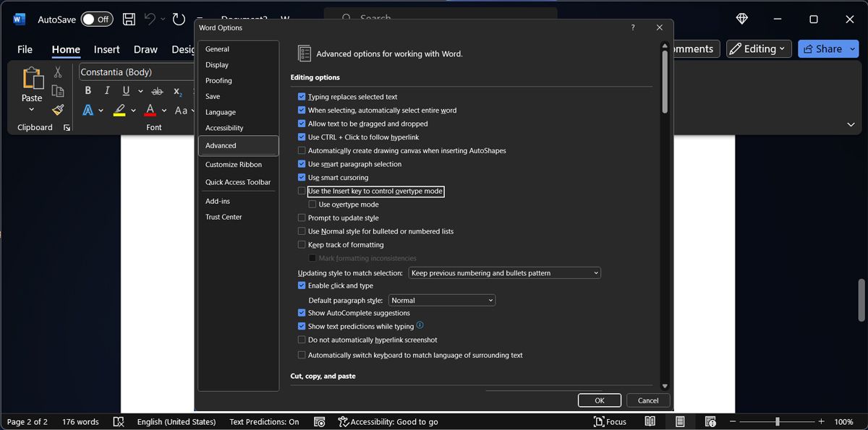Image resolution: width=868 pixels, height=430 pixels.
Task: Apply Bold formatting in the ribbon
Action: 88,91
